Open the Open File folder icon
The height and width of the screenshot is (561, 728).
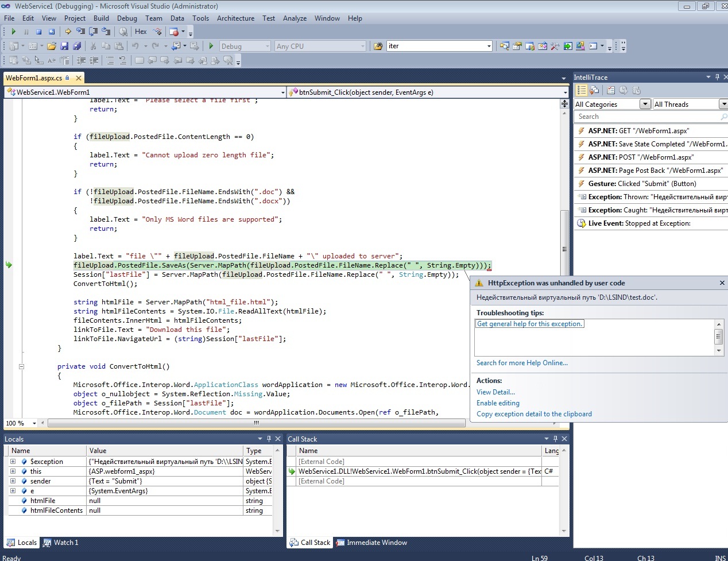(x=51, y=46)
